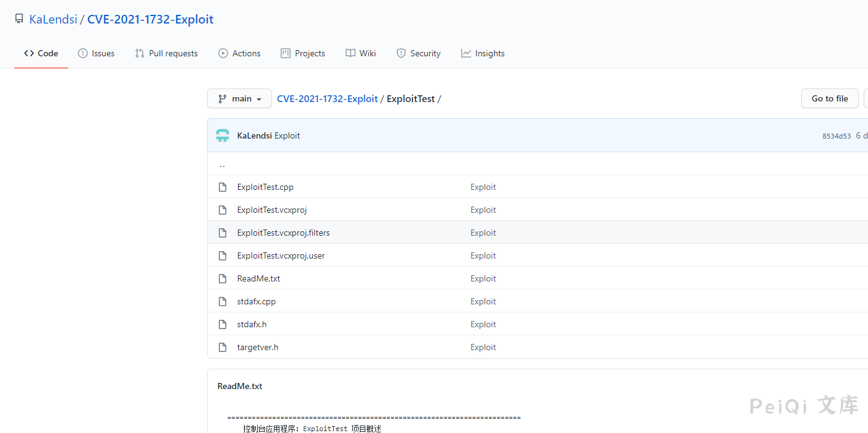Click the file icon beside targetver.h
This screenshot has height=433, width=868.
click(x=223, y=347)
